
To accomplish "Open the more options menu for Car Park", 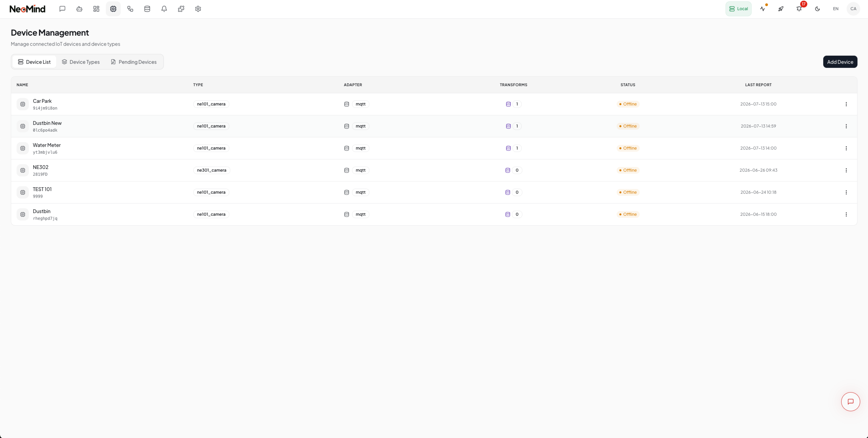I will (x=846, y=104).
